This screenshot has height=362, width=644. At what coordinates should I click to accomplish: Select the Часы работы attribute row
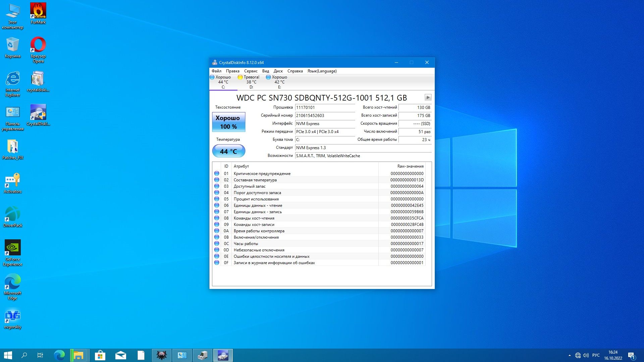pos(319,244)
